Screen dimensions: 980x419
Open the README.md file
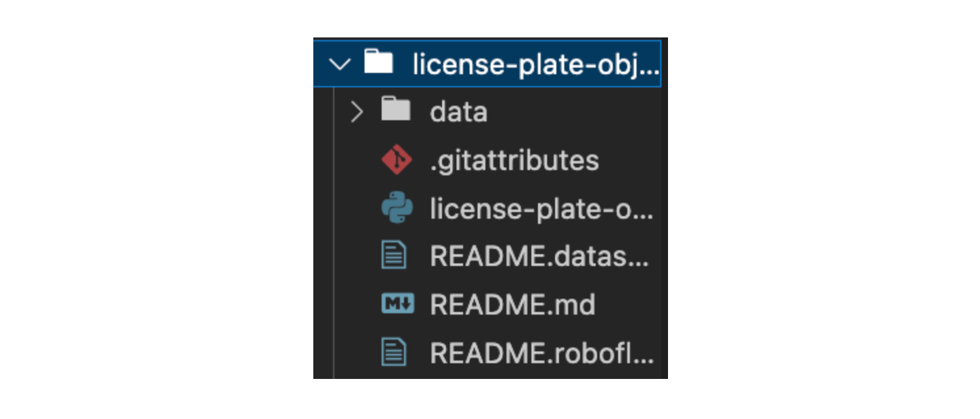[x=512, y=305]
